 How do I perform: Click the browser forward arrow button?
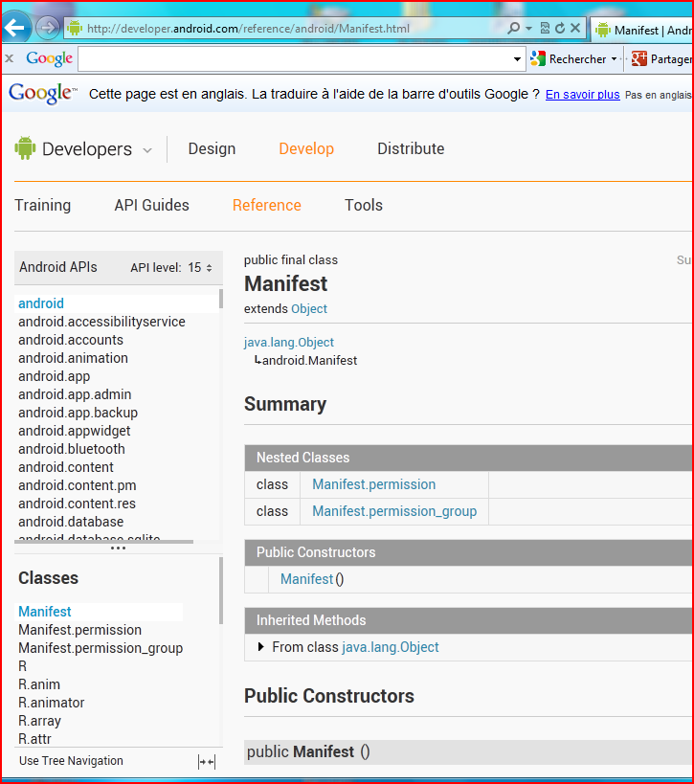point(48,28)
